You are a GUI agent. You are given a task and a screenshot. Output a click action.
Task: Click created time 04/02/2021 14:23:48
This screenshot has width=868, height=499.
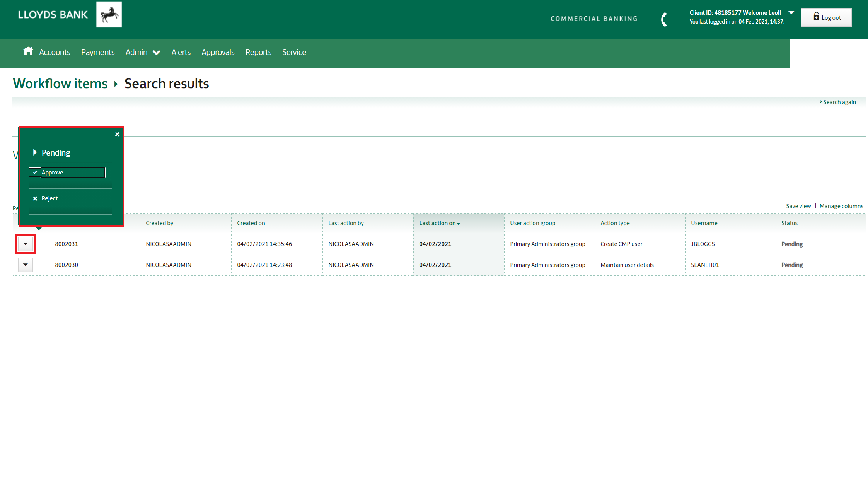click(264, 265)
